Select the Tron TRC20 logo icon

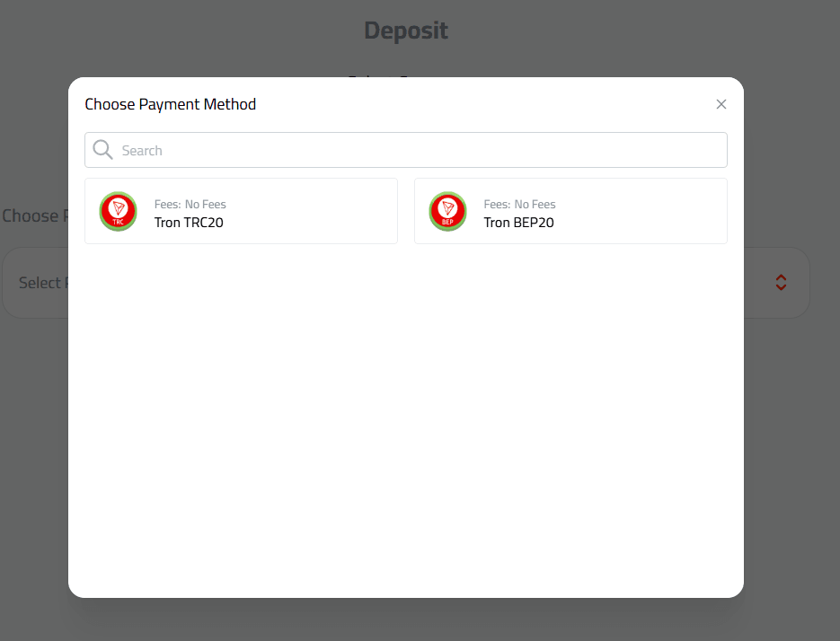tap(119, 212)
